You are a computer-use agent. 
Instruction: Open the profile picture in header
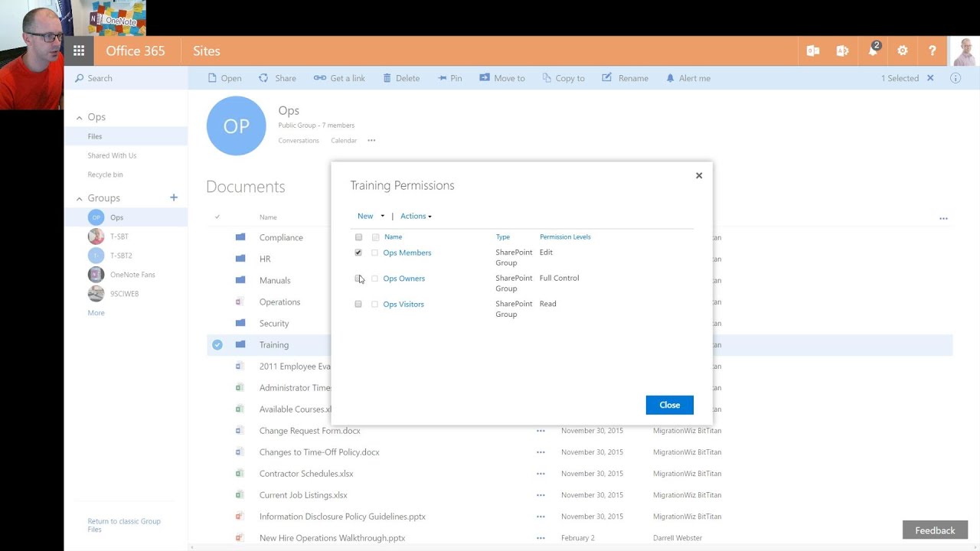pyautogui.click(x=965, y=51)
